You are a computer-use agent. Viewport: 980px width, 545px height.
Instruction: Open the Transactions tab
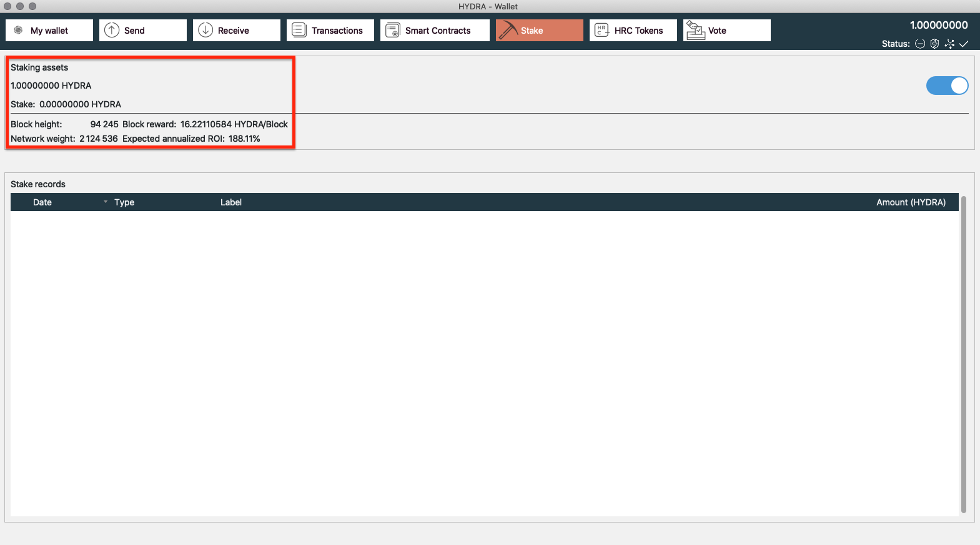pos(330,30)
